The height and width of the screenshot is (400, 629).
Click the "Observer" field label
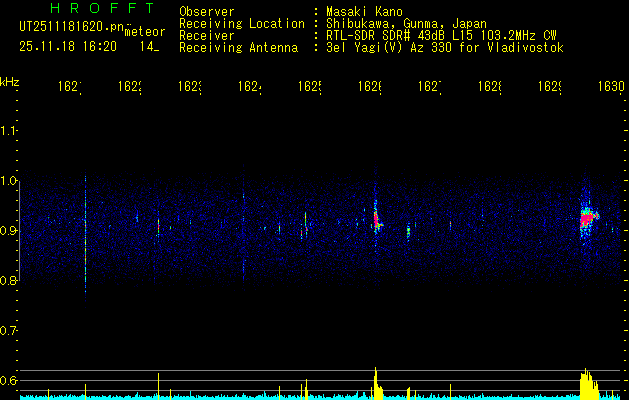click(207, 12)
